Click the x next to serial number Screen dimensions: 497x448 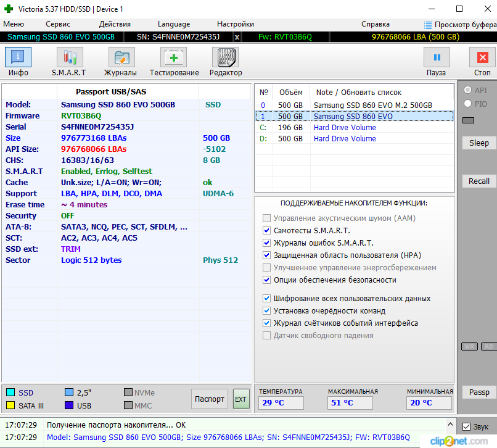click(237, 37)
